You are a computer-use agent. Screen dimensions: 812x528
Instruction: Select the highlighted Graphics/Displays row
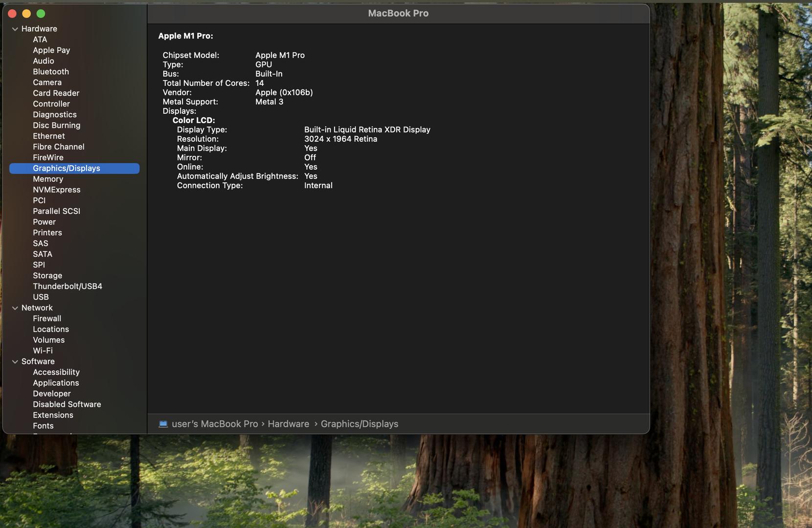(x=74, y=169)
